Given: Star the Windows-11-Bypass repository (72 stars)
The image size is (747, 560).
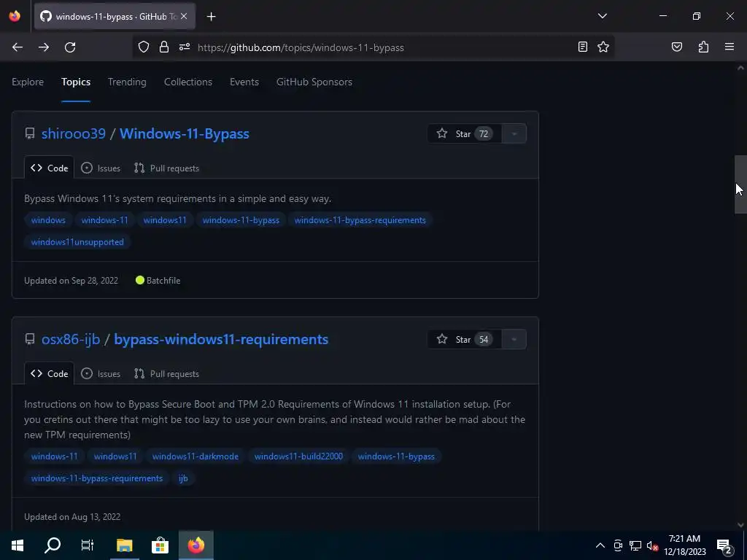Looking at the screenshot, I should (465, 134).
